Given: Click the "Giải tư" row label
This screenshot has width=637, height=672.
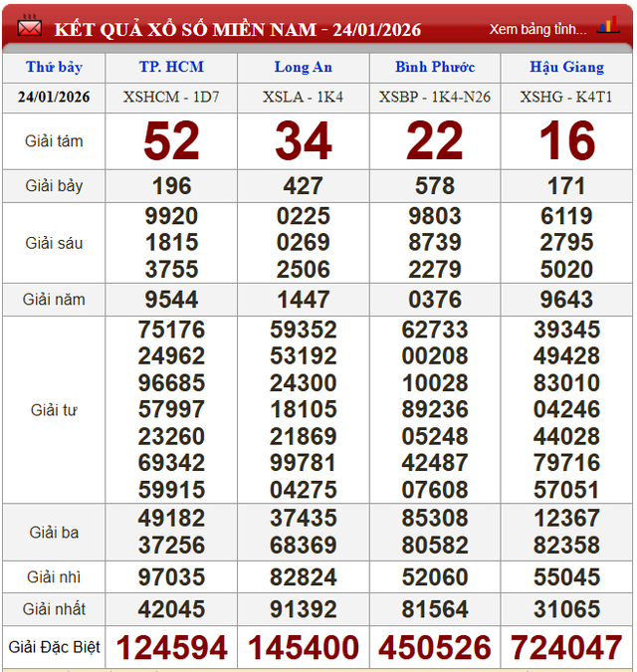Looking at the screenshot, I should coord(54,409).
